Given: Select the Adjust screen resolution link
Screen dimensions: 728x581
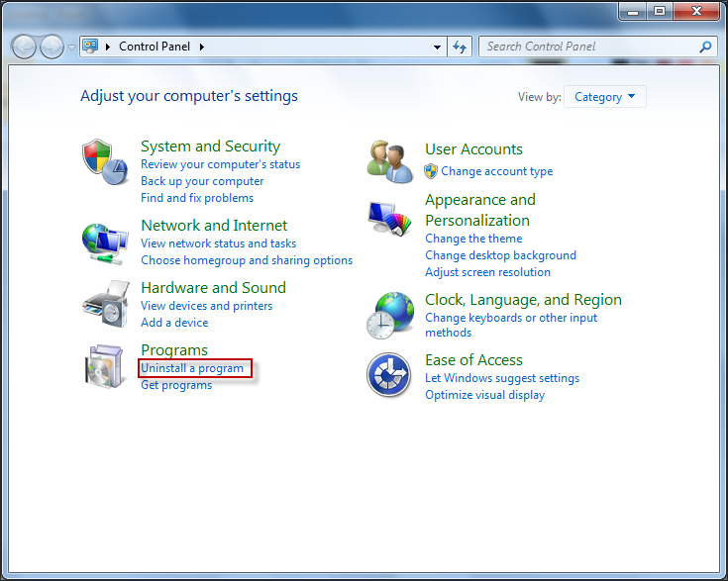Looking at the screenshot, I should click(x=487, y=272).
